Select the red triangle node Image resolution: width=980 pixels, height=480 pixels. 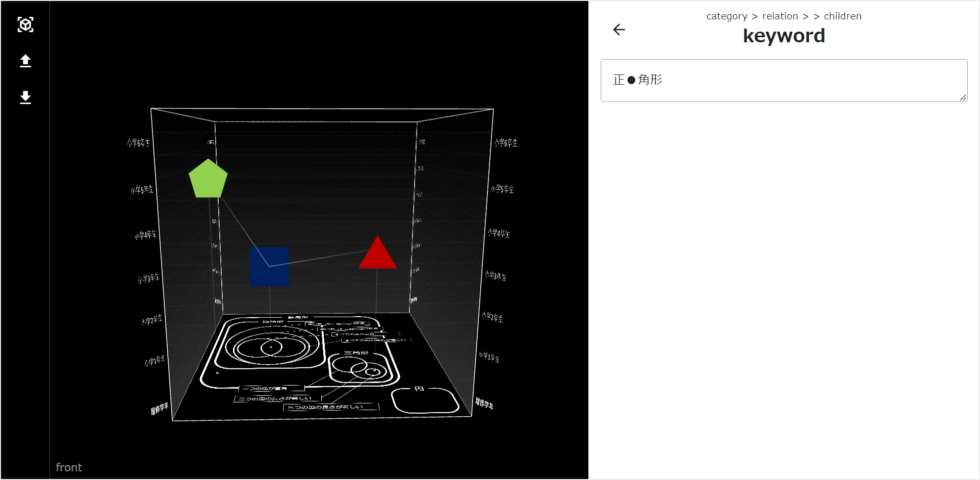point(377,255)
